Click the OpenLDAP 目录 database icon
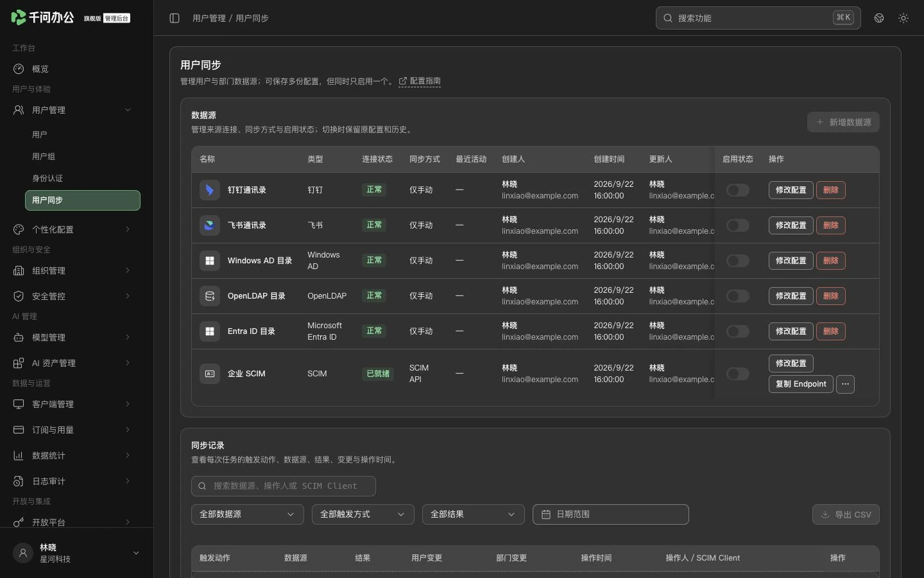924x578 pixels. [210, 296]
